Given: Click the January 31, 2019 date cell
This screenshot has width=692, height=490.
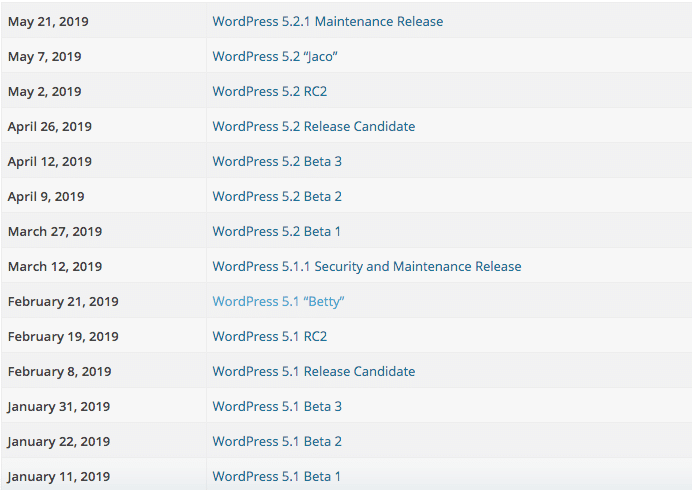Looking at the screenshot, I should point(58,406).
